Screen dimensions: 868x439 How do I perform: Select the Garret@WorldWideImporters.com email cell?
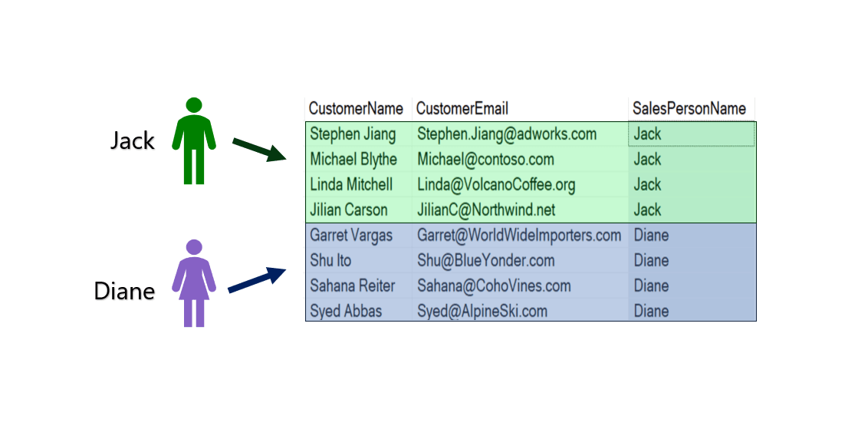[521, 236]
